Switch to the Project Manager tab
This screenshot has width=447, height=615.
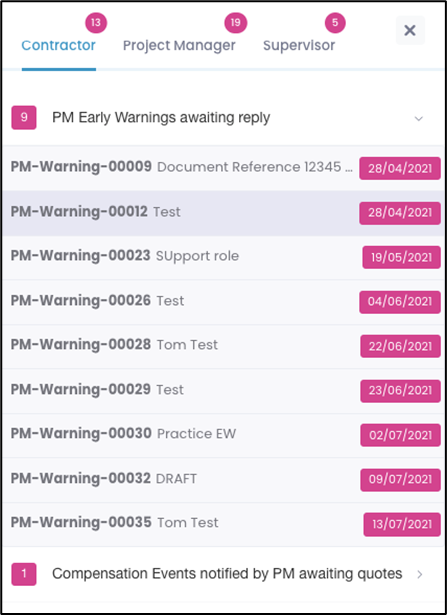pyautogui.click(x=179, y=45)
